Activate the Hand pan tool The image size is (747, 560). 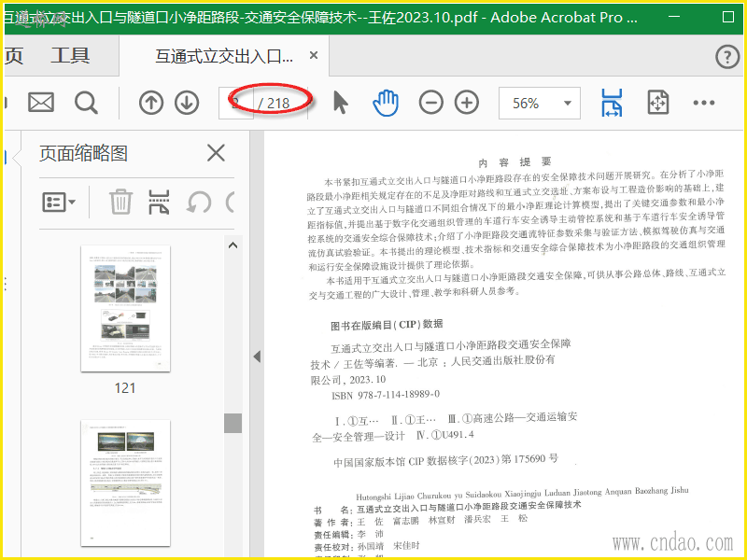(386, 103)
